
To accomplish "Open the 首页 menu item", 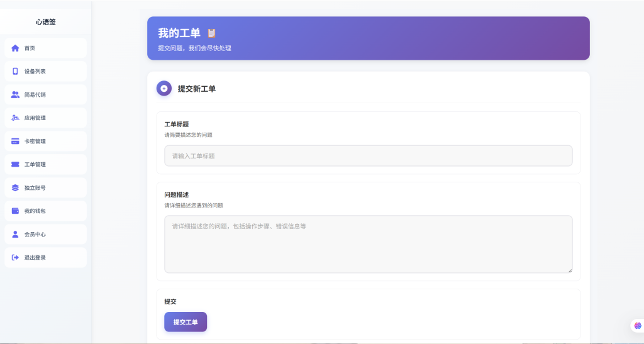I will (45, 48).
